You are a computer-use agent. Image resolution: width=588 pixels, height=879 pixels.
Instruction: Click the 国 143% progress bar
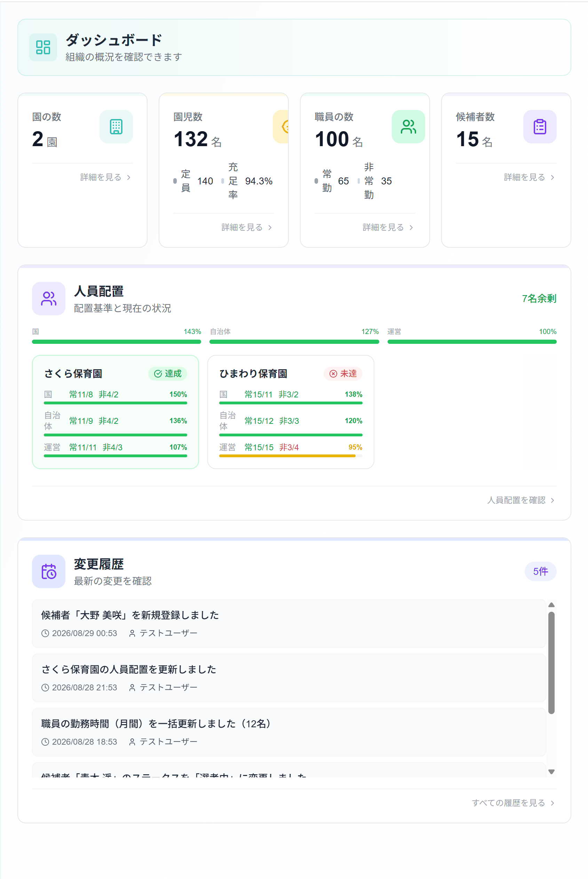116,342
